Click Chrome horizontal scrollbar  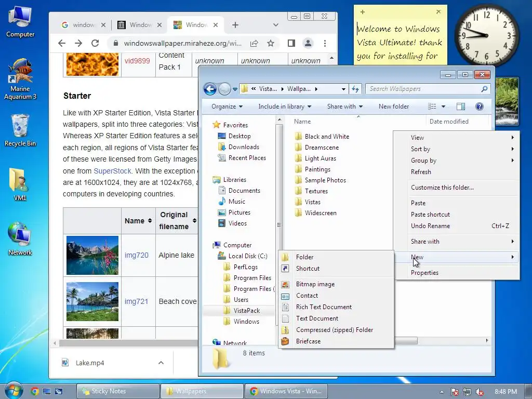[128, 343]
